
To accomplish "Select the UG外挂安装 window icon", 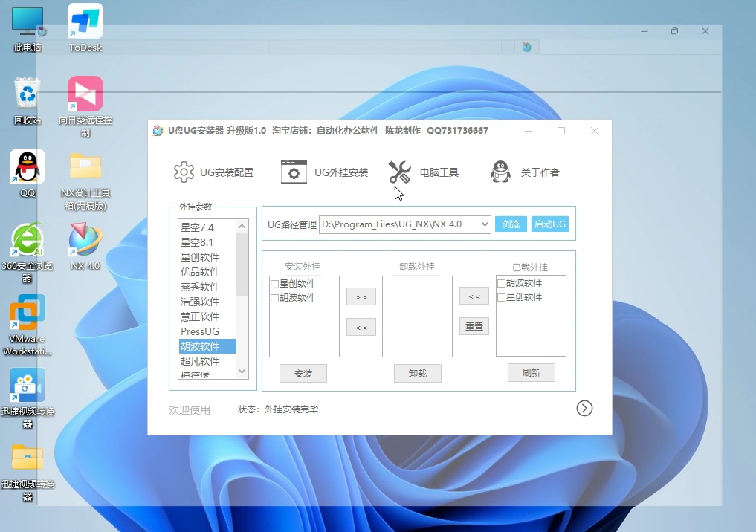I will [x=293, y=172].
